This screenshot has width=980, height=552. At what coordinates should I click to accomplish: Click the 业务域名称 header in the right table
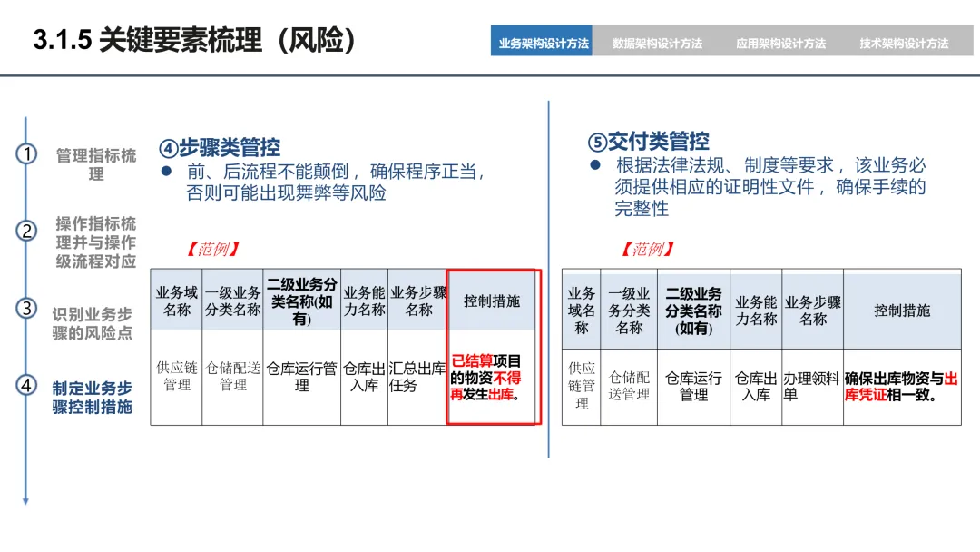(x=582, y=310)
